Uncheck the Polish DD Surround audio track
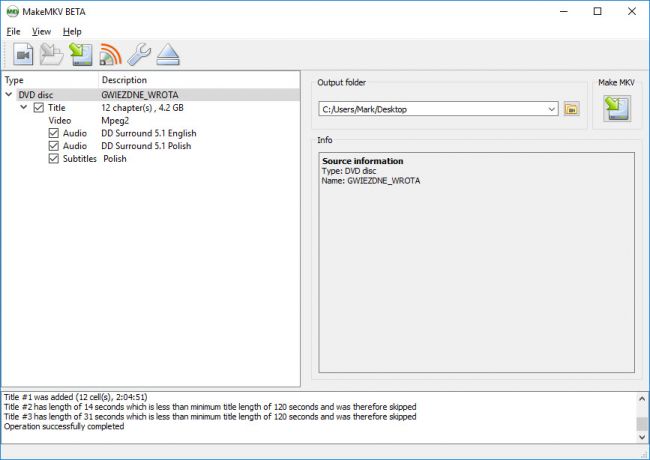 [x=54, y=146]
